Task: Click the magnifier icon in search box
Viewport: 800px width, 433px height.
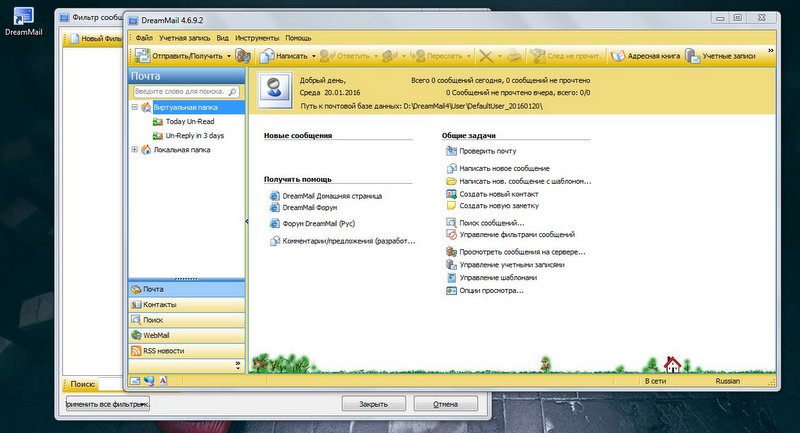Action: (x=233, y=92)
